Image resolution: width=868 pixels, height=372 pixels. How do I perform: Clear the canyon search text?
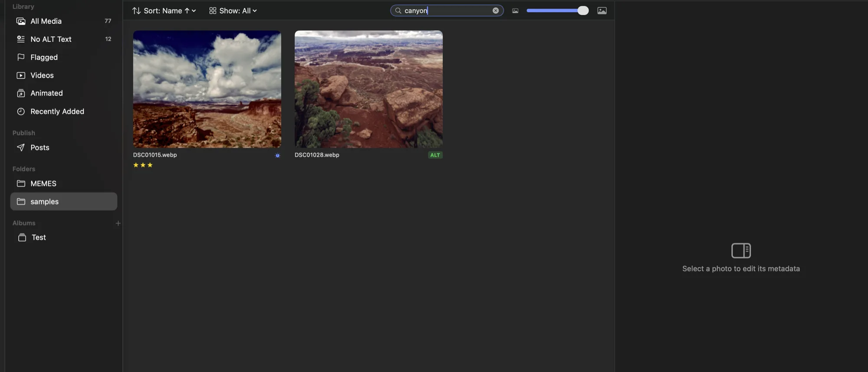tap(496, 10)
